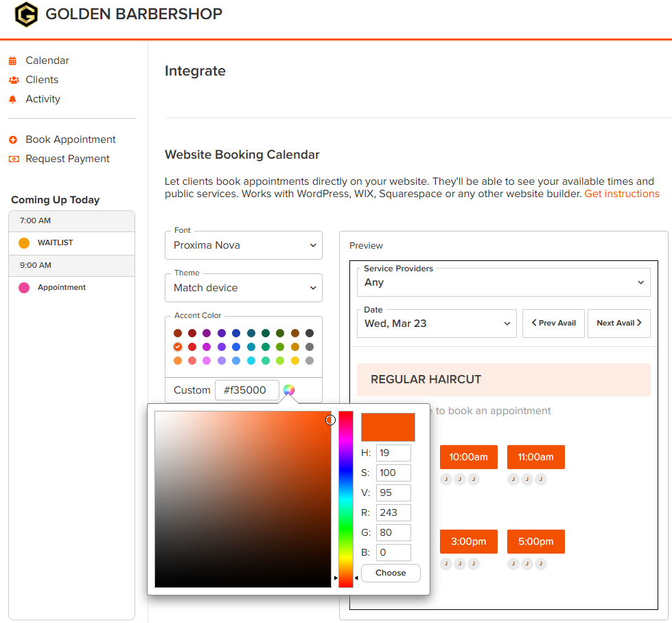
Task: Pick the dark red accent swatch in the top row
Action: (192, 333)
